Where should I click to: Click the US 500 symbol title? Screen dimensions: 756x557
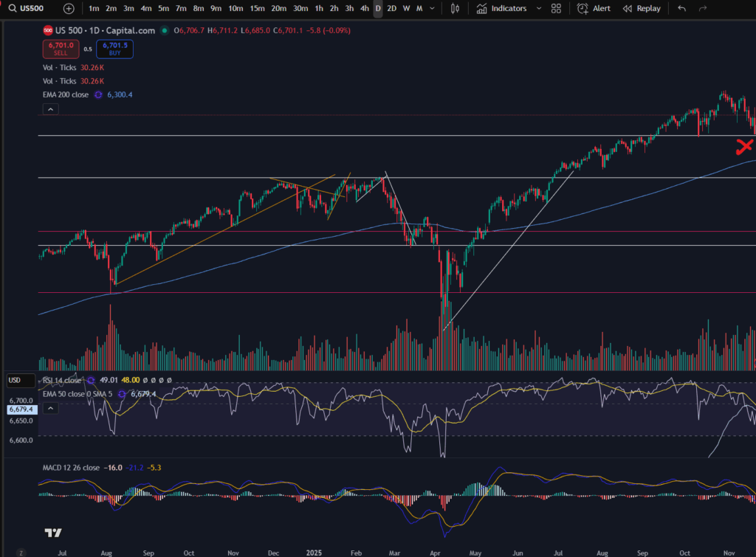[105, 30]
